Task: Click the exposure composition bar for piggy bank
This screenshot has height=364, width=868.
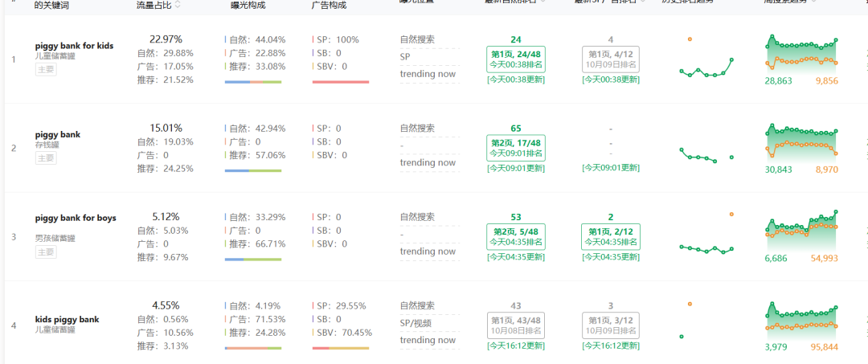Action: 253,170
